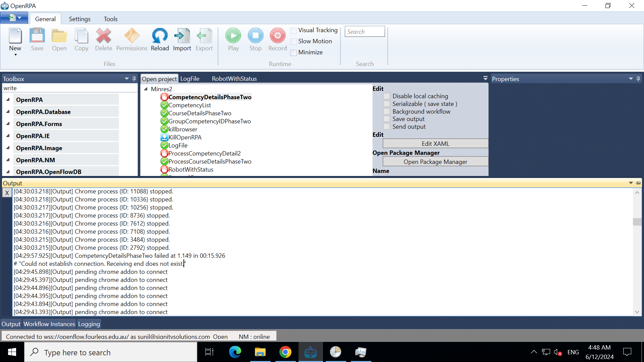
Task: Switch to RobotWithStatus document tab
Action: click(x=234, y=79)
